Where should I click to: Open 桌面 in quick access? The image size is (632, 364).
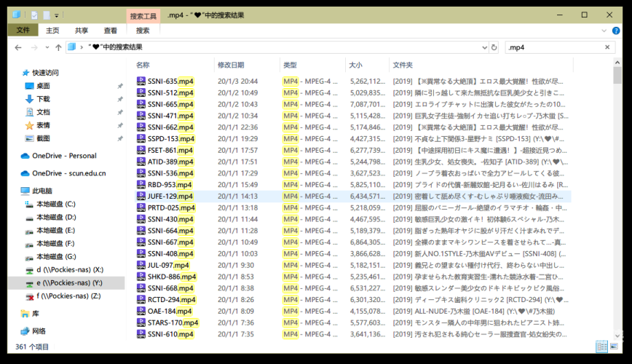43,86
